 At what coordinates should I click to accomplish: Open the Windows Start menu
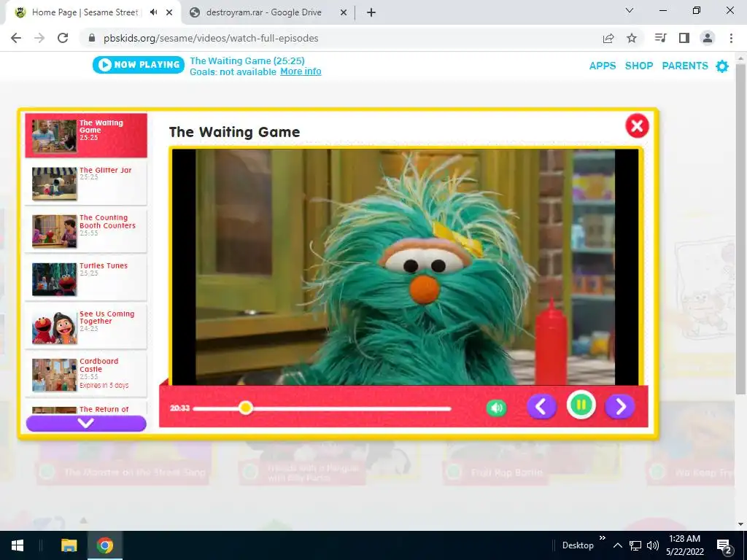[x=18, y=545]
